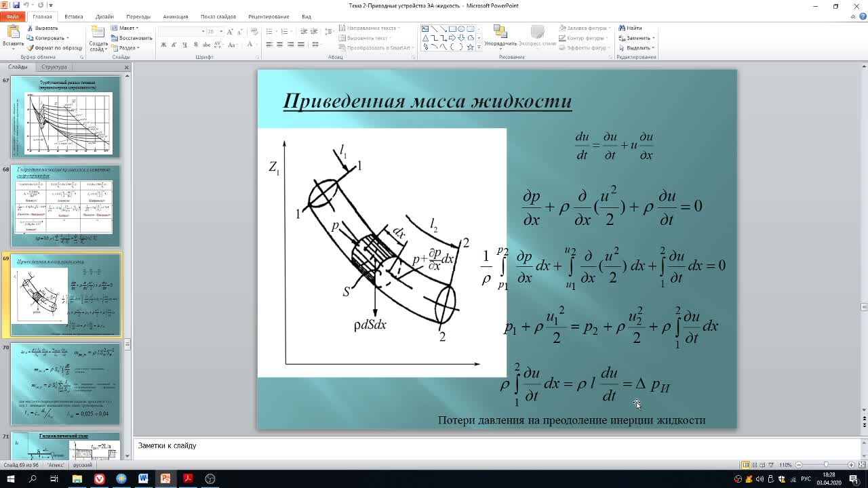
Task: Select slide 68 thumbnail
Action: pos(65,206)
